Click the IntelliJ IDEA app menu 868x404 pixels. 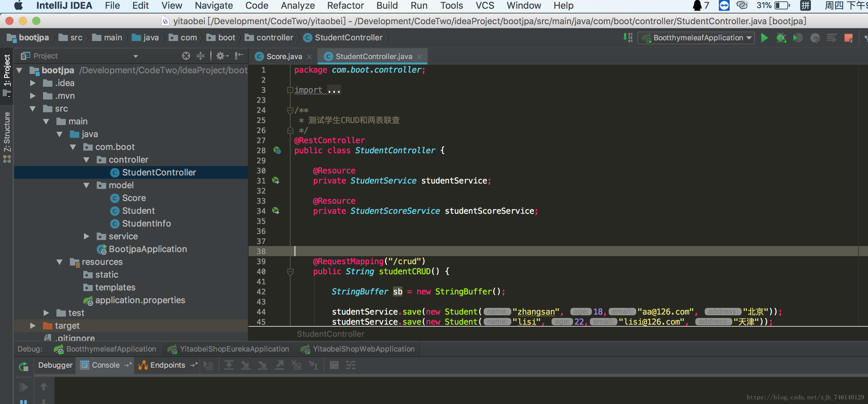coord(64,5)
